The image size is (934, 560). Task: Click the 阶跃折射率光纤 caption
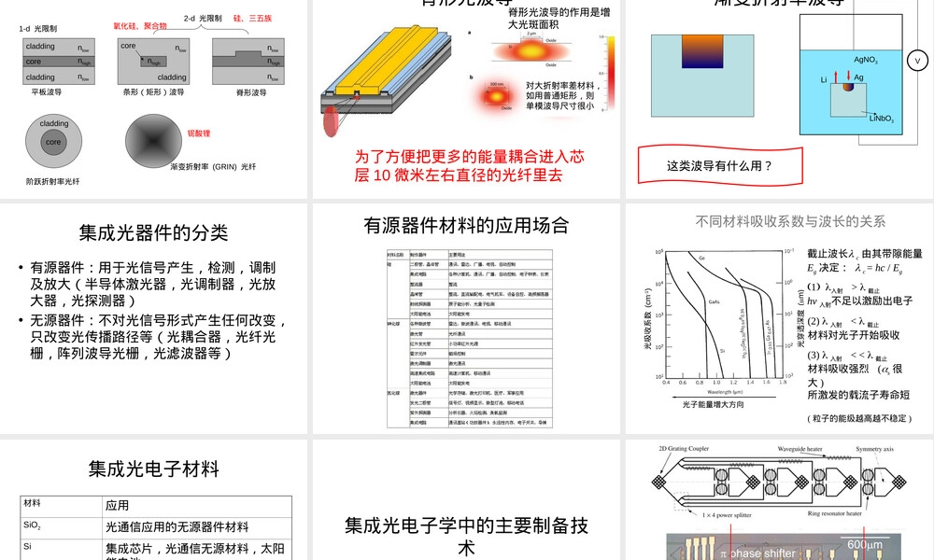click(52, 181)
